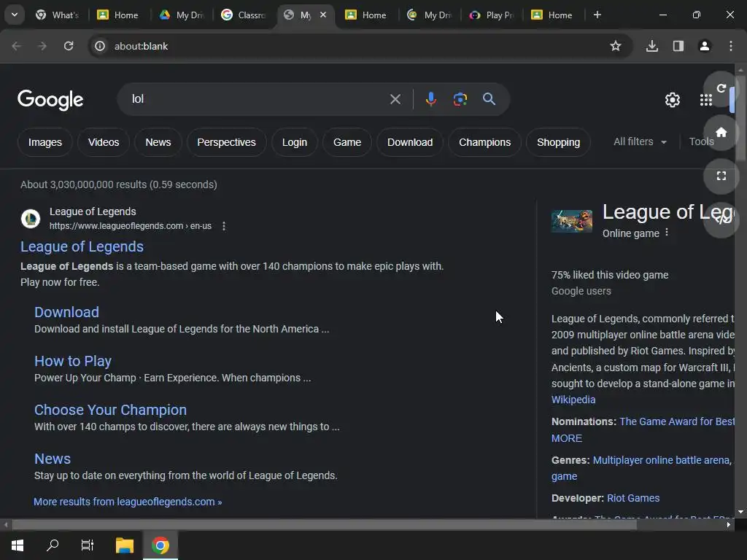Click League of Legends knowledge panel thumbnail
747x560 pixels.
click(572, 222)
